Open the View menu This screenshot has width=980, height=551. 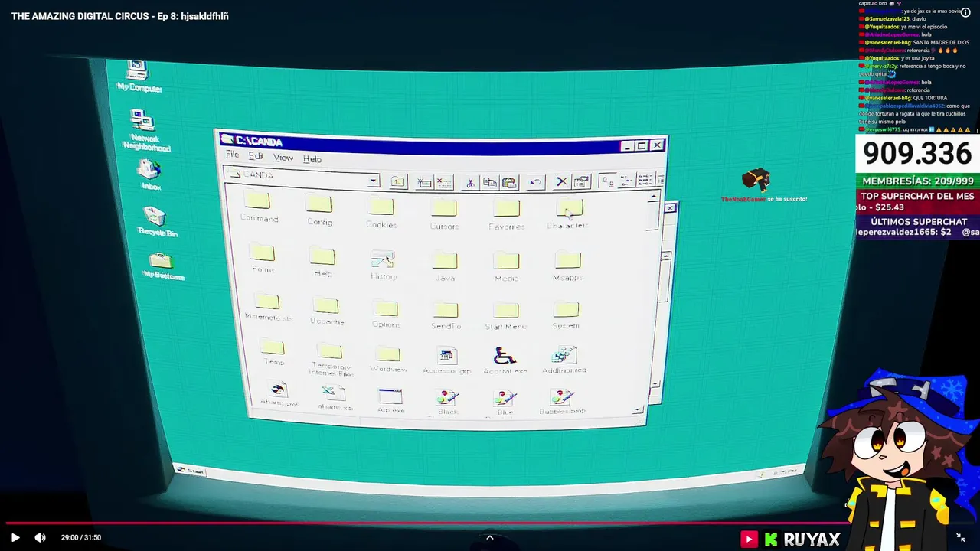[283, 158]
